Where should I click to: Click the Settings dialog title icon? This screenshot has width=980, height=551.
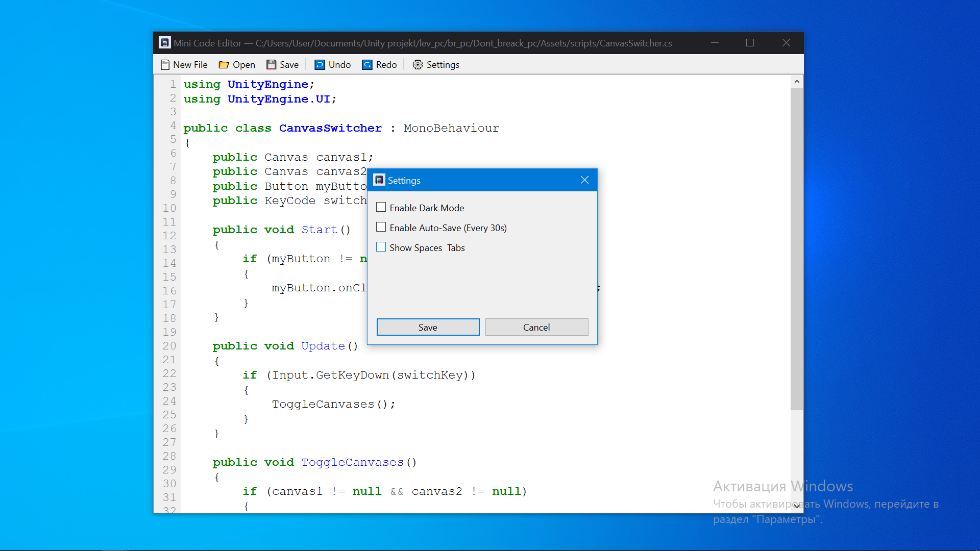(x=379, y=180)
